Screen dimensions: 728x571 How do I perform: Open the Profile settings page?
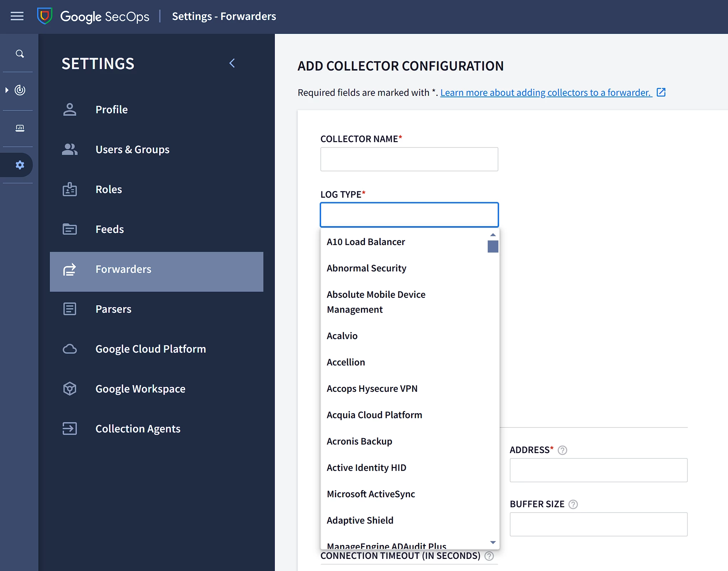(x=157, y=110)
